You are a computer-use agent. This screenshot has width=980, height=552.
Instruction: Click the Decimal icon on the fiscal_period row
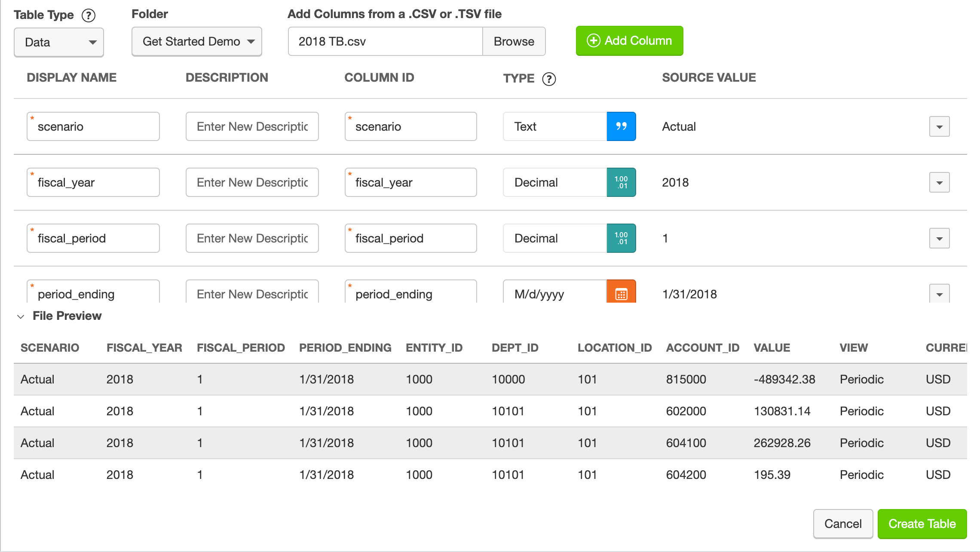click(621, 238)
